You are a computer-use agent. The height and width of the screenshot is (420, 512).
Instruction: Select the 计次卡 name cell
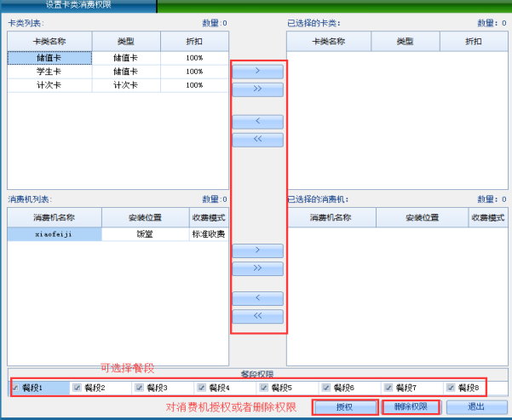coord(49,85)
